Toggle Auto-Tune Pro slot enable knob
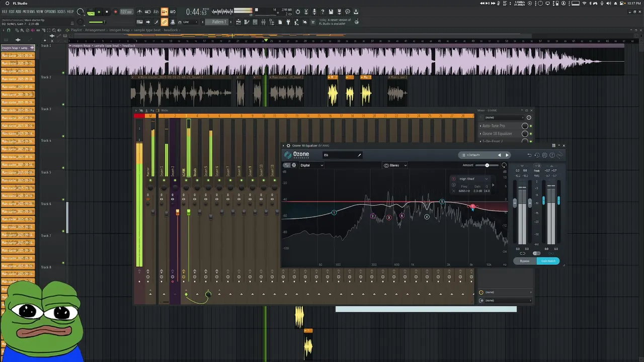644x362 pixels. pos(525,126)
